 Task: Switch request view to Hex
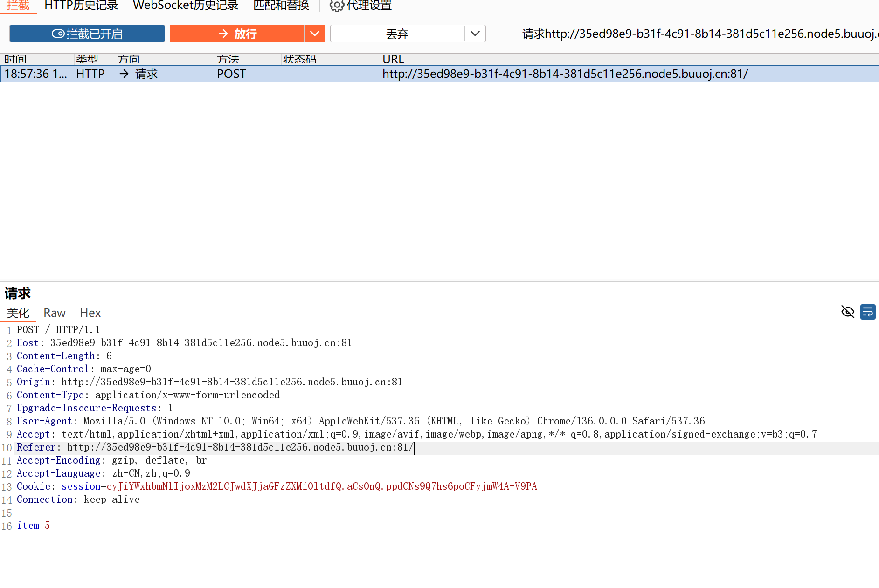90,313
